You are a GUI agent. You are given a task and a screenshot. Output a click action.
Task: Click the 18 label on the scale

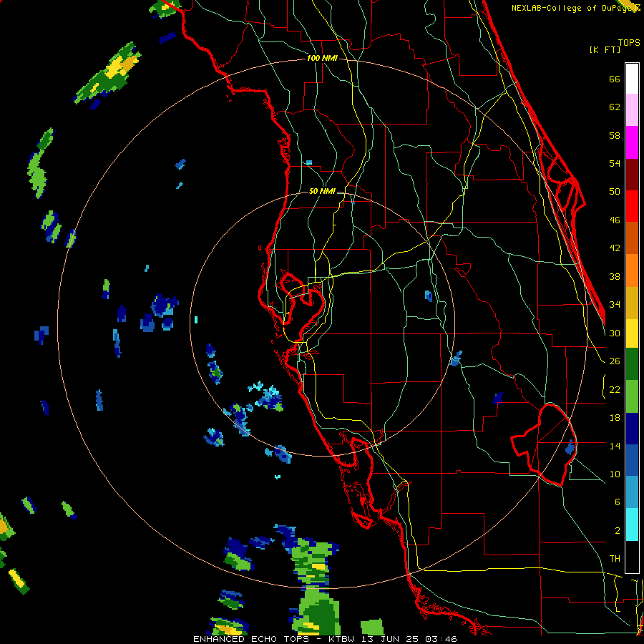pyautogui.click(x=615, y=418)
